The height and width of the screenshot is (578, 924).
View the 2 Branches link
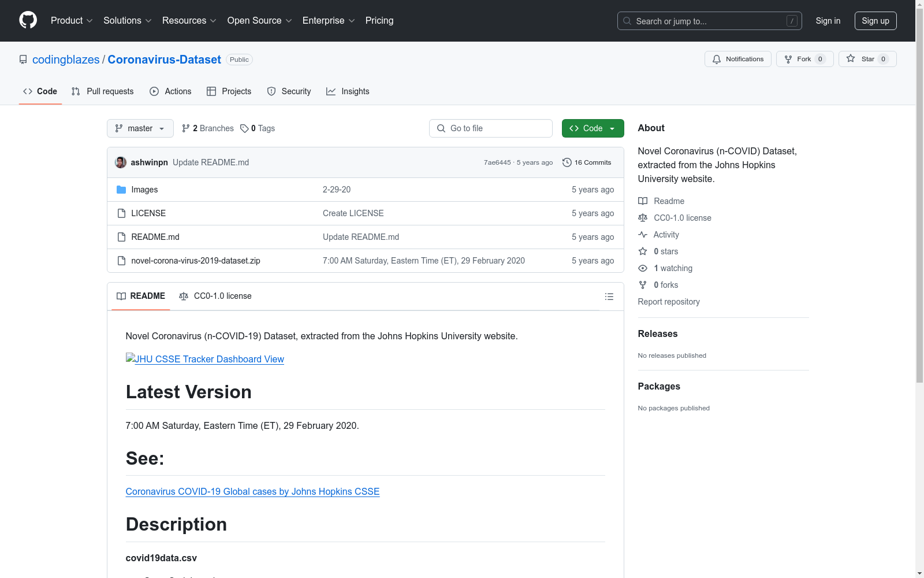[208, 128]
